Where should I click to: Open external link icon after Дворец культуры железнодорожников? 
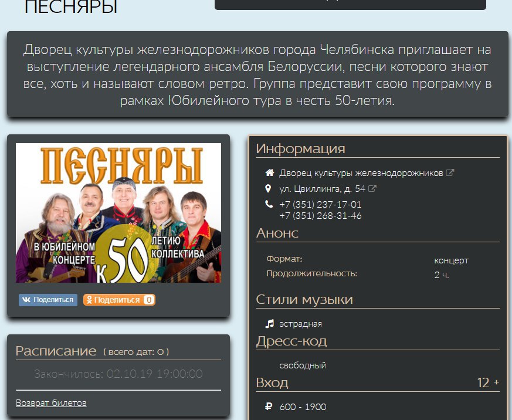450,172
